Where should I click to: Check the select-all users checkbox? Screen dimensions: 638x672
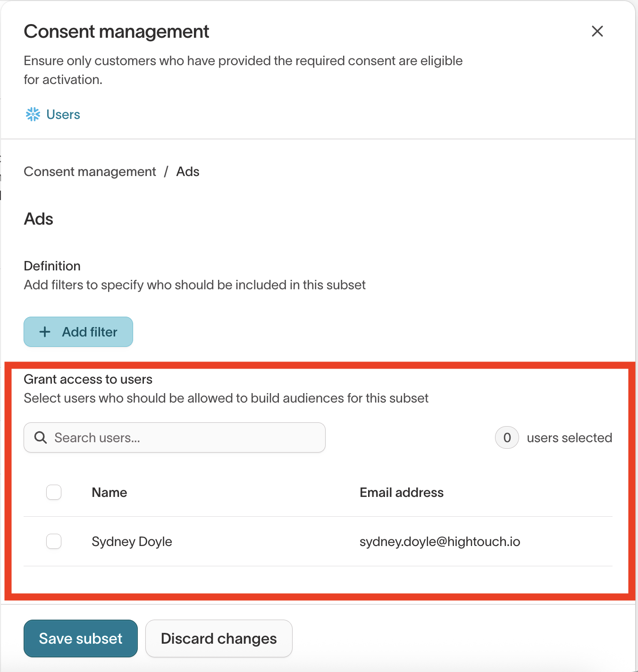54,492
